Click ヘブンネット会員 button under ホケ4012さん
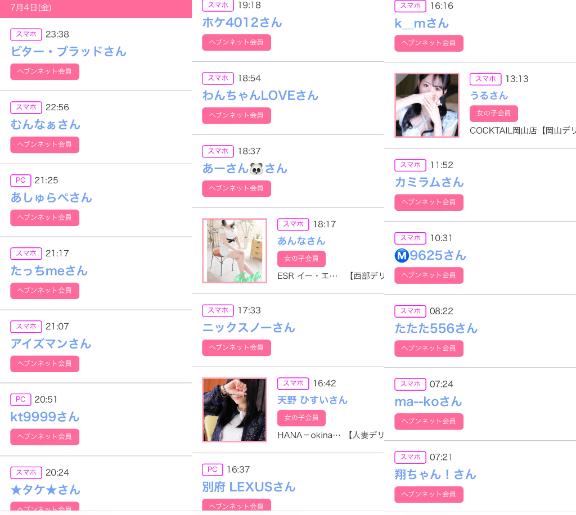 [236, 43]
